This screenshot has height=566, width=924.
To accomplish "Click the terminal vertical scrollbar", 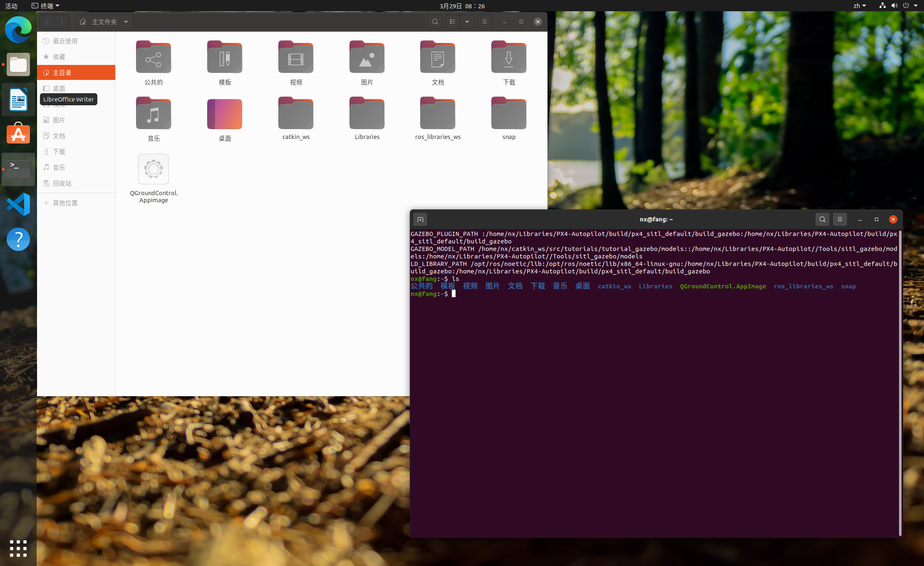I will [900, 383].
